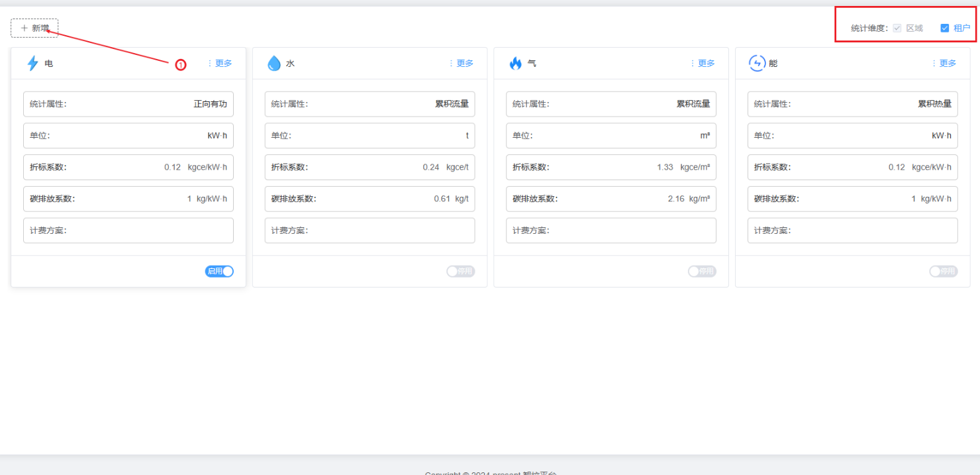
Task: Click 单位 row on 能 card
Action: click(x=853, y=136)
